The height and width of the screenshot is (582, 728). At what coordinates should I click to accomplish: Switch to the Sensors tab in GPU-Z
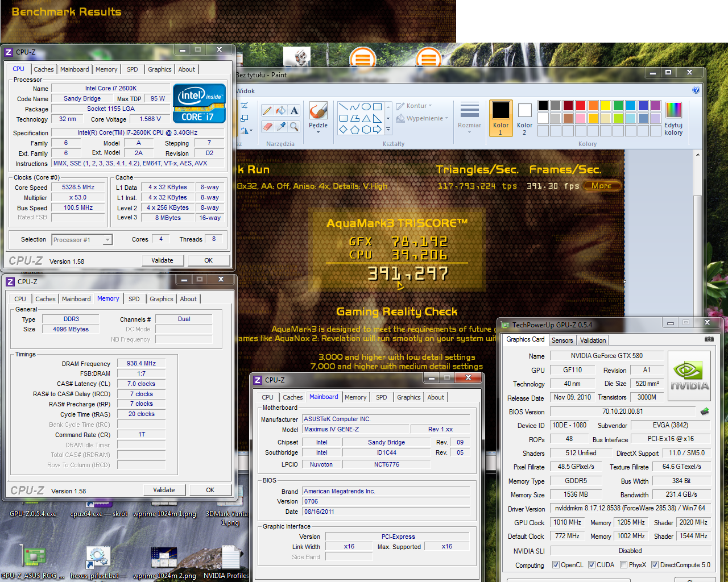[x=562, y=340]
